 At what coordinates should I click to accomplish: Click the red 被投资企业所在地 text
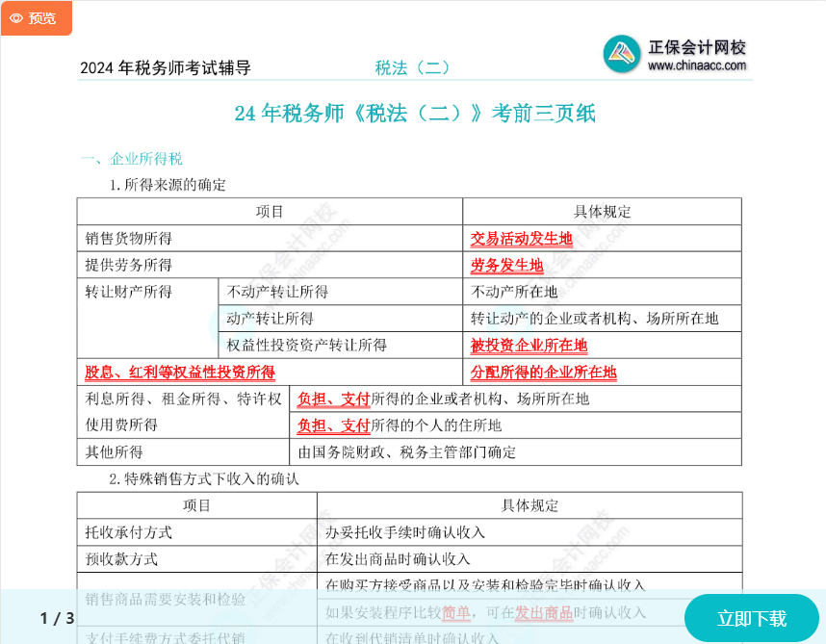point(528,346)
